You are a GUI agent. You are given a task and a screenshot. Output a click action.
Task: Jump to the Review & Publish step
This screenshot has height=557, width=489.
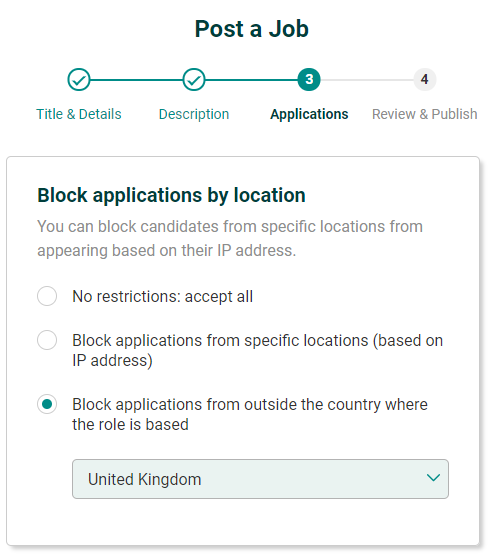424,114
